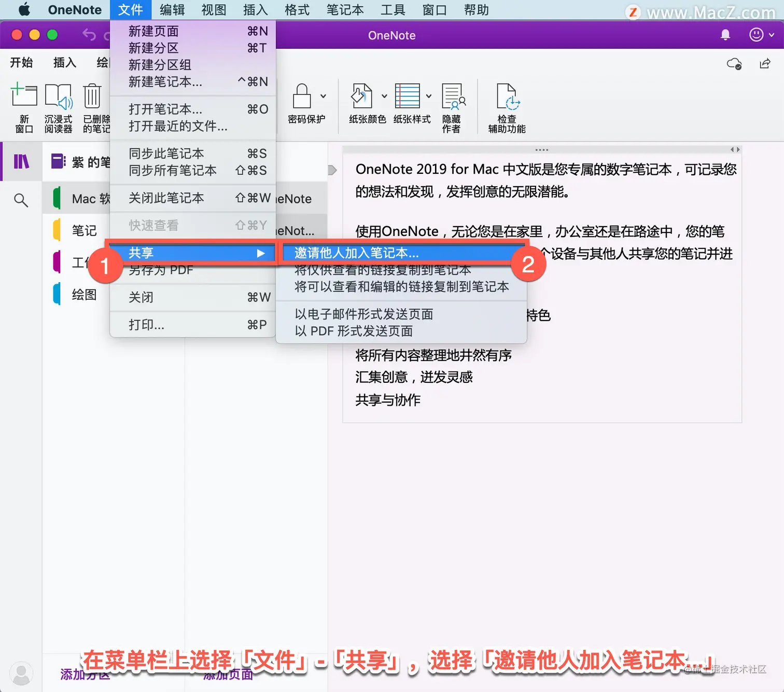This screenshot has height=692, width=784.
Task: Choose 同步所有笔记本 menu entry
Action: pyautogui.click(x=193, y=170)
